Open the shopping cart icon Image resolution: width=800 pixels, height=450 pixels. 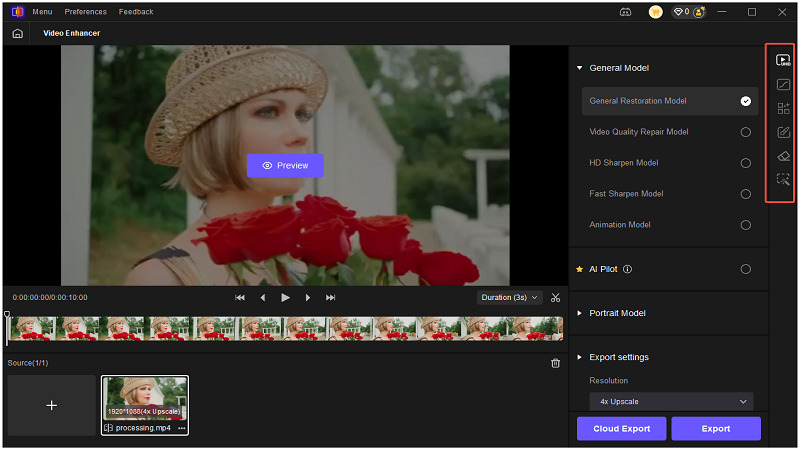(x=656, y=12)
